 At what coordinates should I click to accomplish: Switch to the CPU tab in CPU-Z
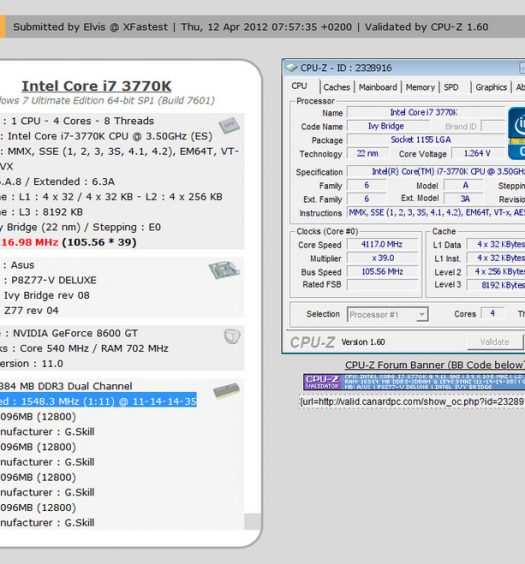[299, 86]
